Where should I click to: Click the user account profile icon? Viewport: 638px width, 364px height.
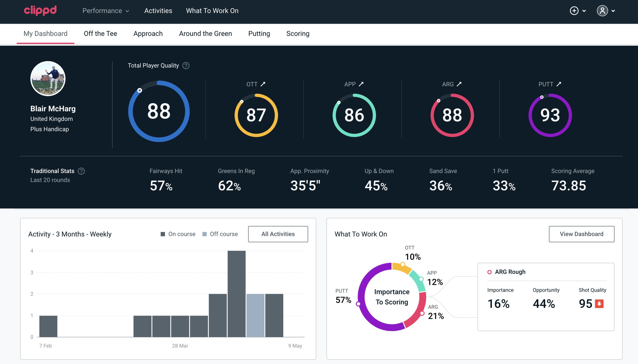603,11
